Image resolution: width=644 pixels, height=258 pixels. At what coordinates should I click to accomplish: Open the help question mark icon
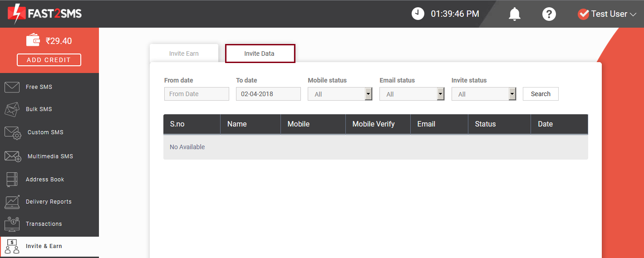pos(549,14)
